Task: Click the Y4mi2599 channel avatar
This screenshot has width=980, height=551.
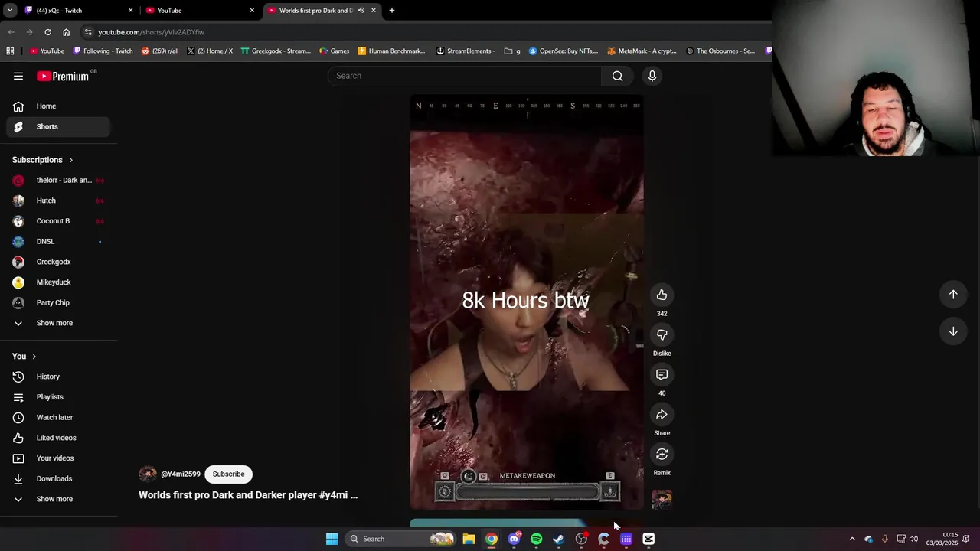Action: click(x=148, y=474)
